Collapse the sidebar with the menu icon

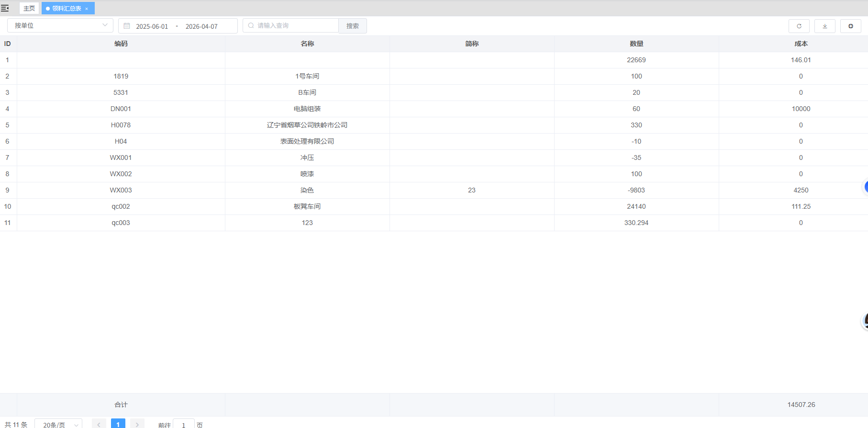[5, 8]
